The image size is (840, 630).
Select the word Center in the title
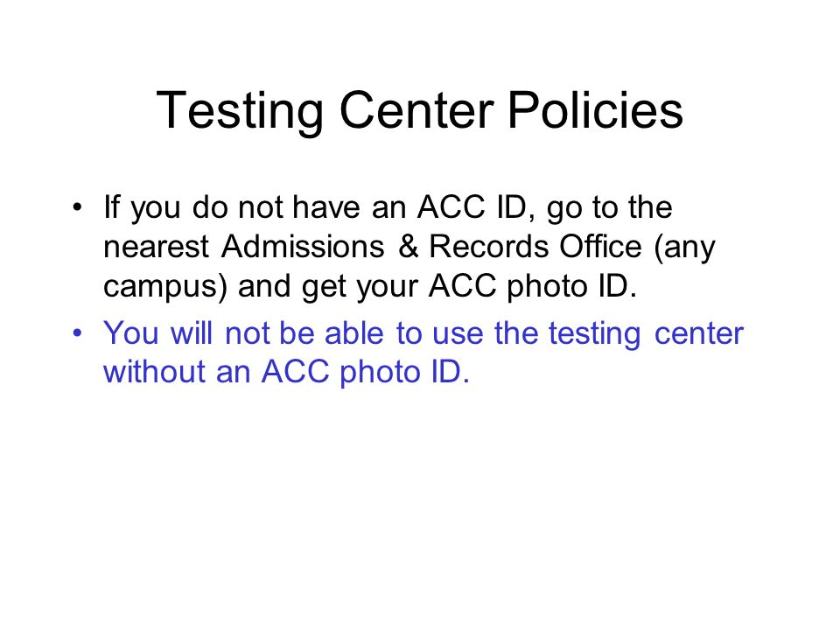[x=416, y=110]
